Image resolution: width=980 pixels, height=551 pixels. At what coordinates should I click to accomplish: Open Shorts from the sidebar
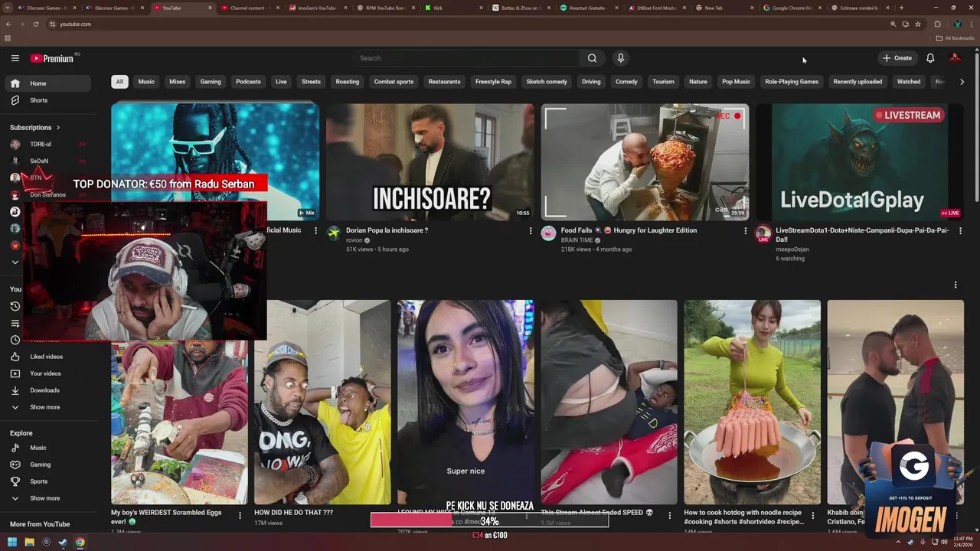50,100
